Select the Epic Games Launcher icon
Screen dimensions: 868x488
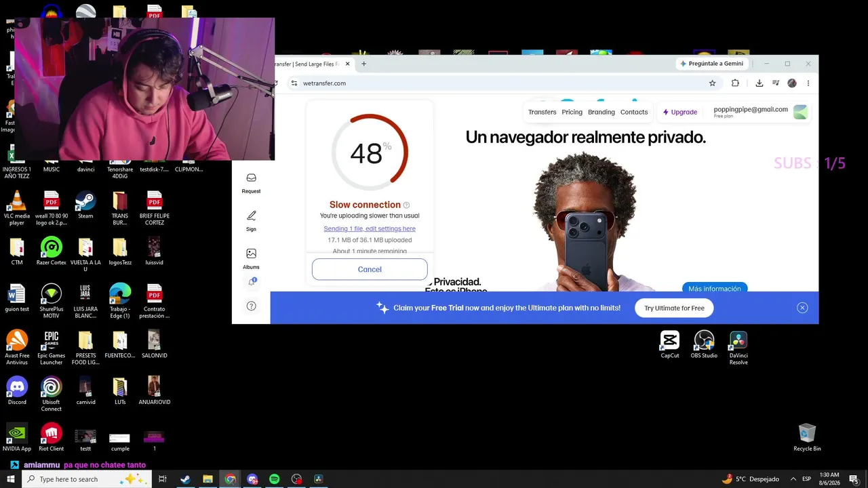click(x=52, y=348)
